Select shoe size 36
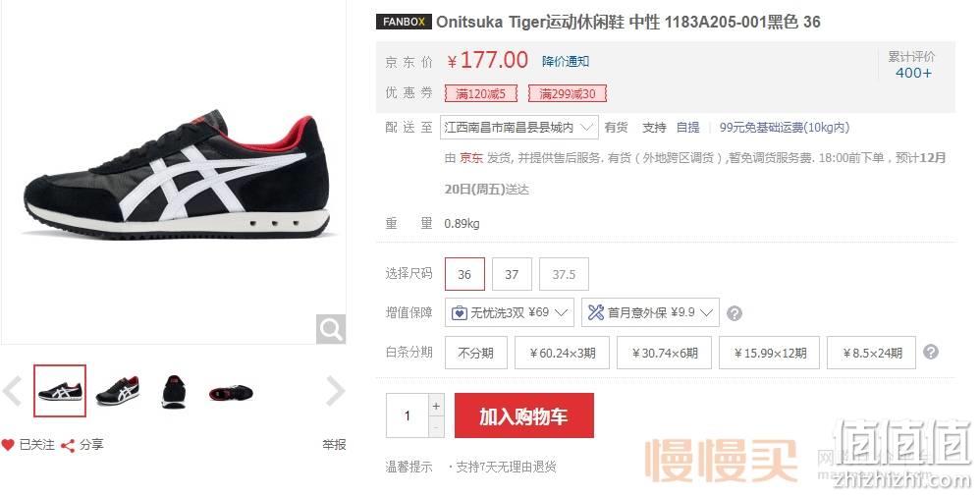Image resolution: width=980 pixels, height=497 pixels. 464,274
